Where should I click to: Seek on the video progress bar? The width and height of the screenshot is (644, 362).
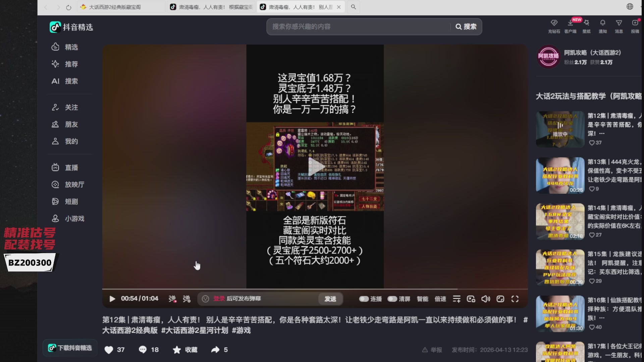click(315, 289)
